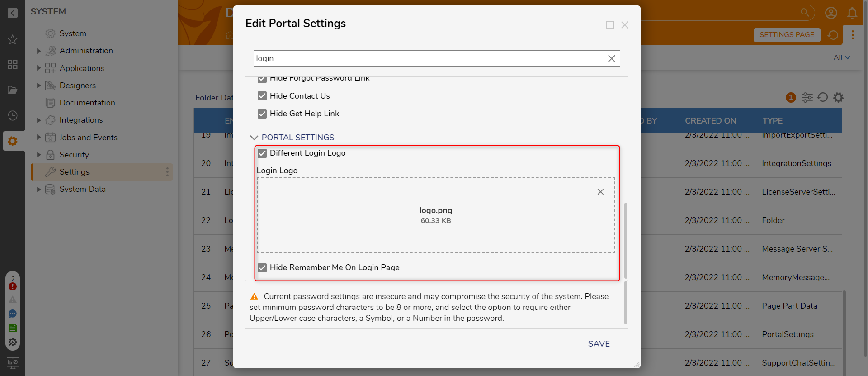Select Administration in the tree
Viewport: 868px width, 376px height.
[x=86, y=51]
